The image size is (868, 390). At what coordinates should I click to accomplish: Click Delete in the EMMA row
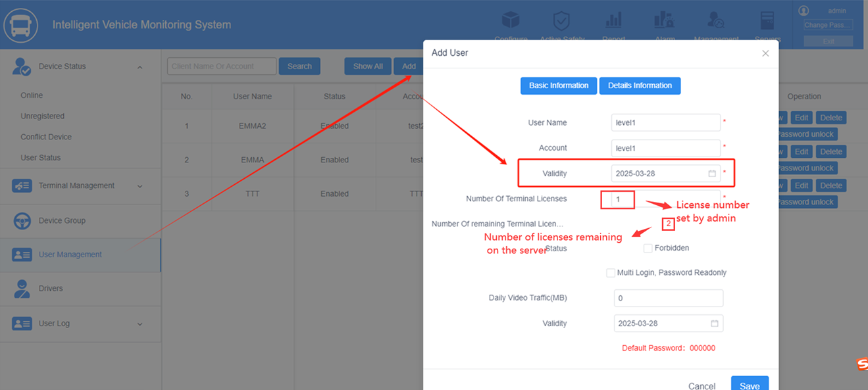(830, 152)
